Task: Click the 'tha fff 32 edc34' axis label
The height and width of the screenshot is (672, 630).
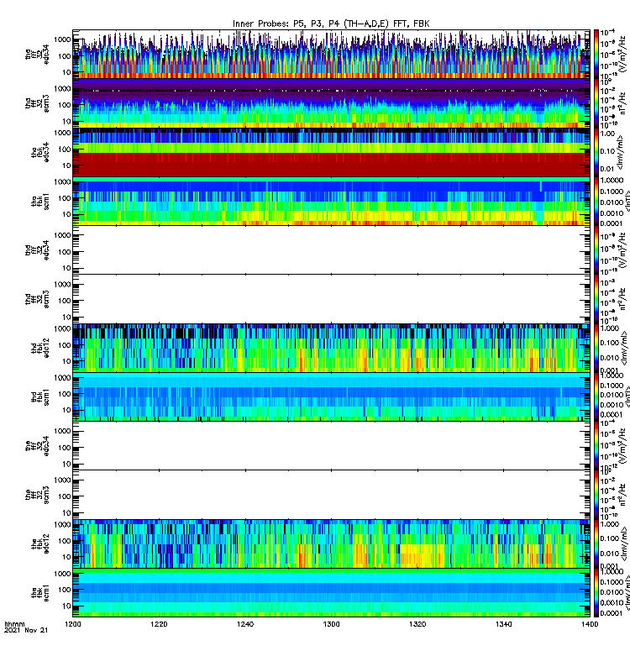Action: coord(37,55)
